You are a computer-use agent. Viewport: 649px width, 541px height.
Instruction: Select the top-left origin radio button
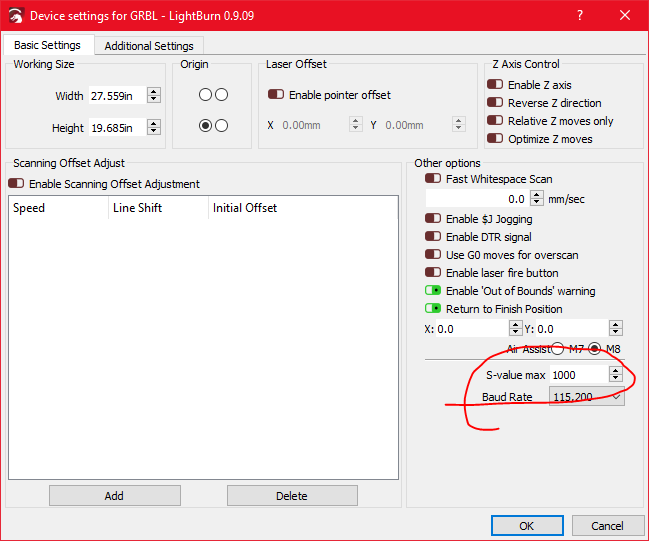pos(205,95)
